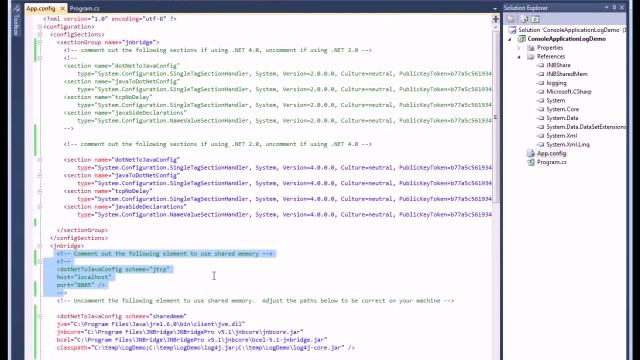Collapse the configuration element outline

coord(40,27)
